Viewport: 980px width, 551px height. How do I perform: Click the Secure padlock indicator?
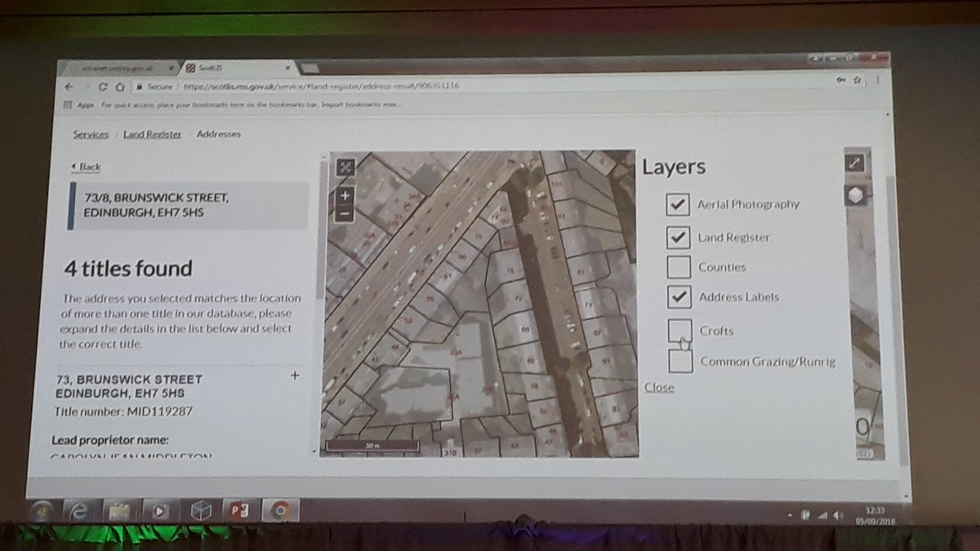(x=154, y=87)
